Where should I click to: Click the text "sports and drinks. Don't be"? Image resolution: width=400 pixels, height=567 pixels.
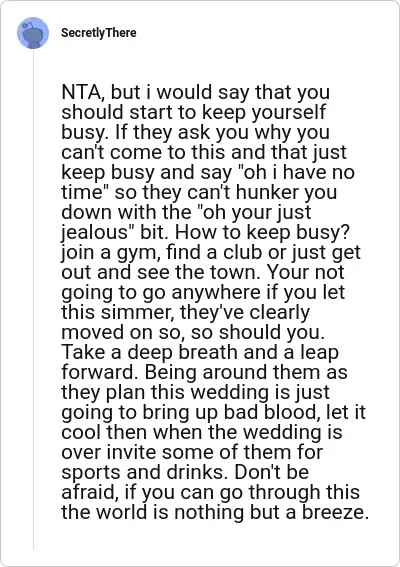tap(185, 472)
